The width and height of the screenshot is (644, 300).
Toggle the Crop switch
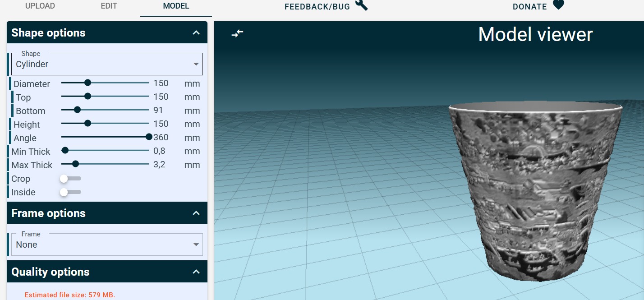pyautogui.click(x=70, y=179)
